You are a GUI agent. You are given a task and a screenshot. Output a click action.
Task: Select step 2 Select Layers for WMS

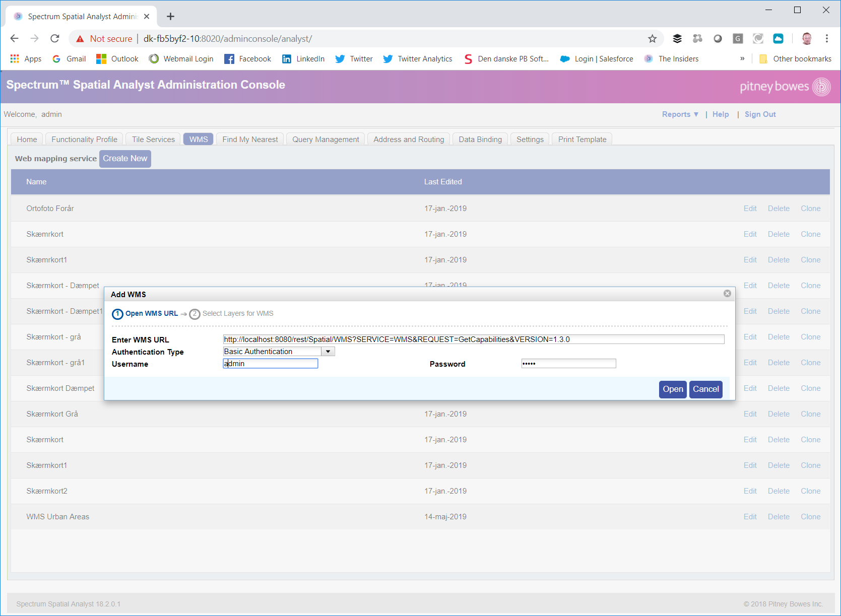pyautogui.click(x=232, y=314)
